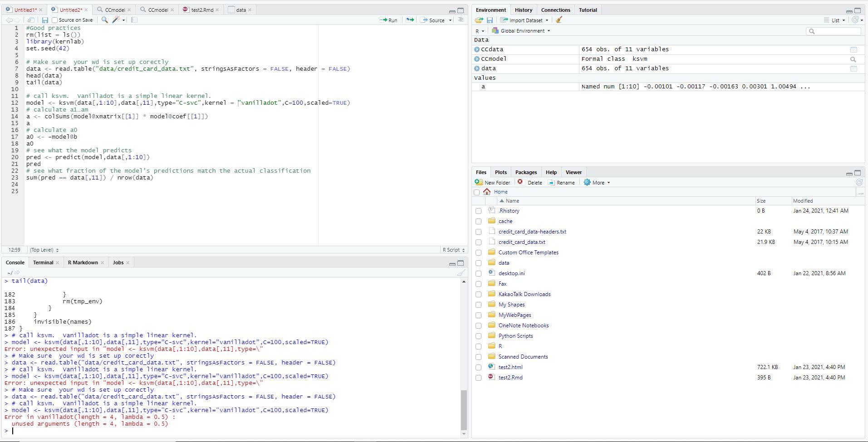The image size is (868, 442).
Task: Open the code tools magic wand
Action: click(117, 20)
